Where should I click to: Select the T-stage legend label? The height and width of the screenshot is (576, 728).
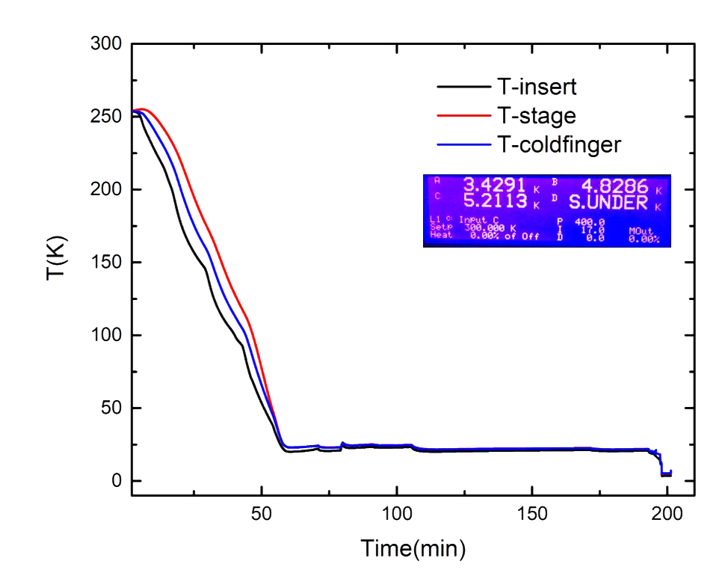537,116
